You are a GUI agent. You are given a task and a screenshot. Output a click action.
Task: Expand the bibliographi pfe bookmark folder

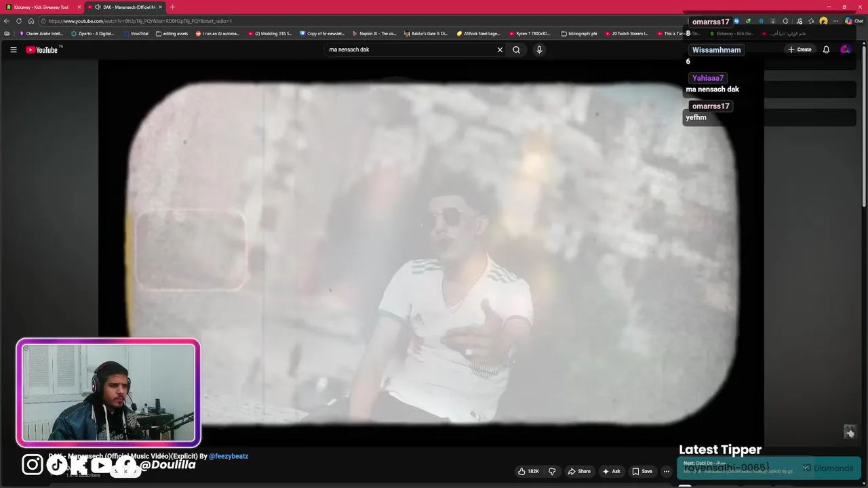[579, 33]
